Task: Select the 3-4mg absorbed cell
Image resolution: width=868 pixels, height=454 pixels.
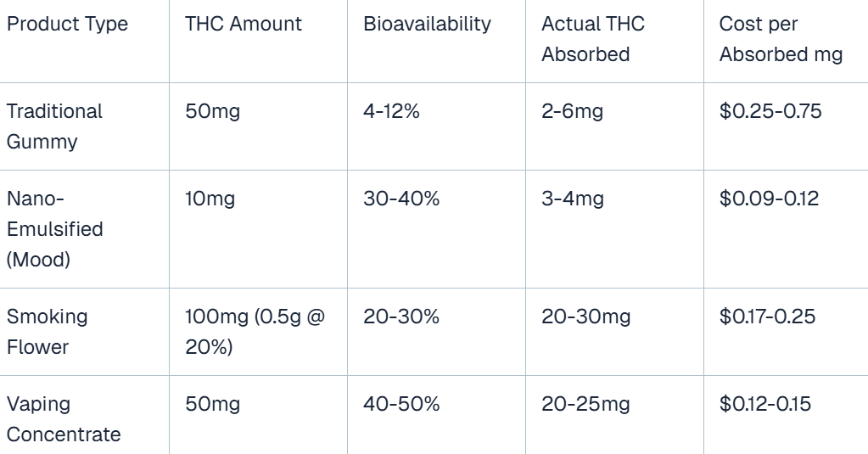Action: coord(573,199)
